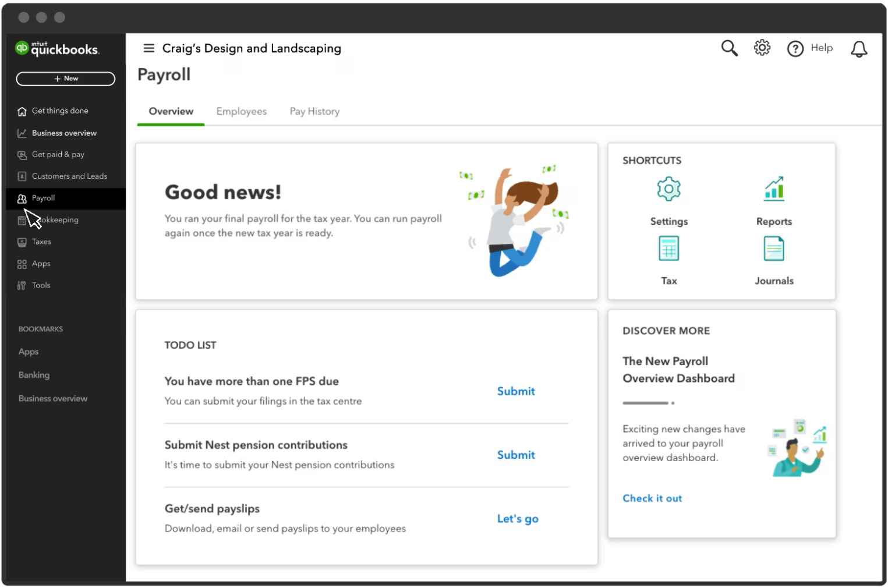Open Banking under Bookmarks
The height and width of the screenshot is (588, 888).
(33, 375)
